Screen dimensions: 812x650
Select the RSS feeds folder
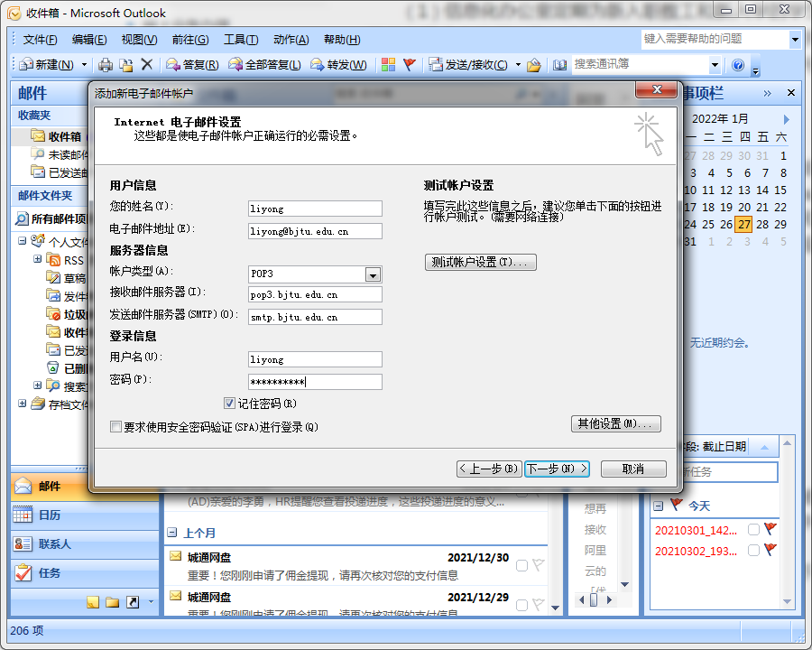click(x=65, y=260)
